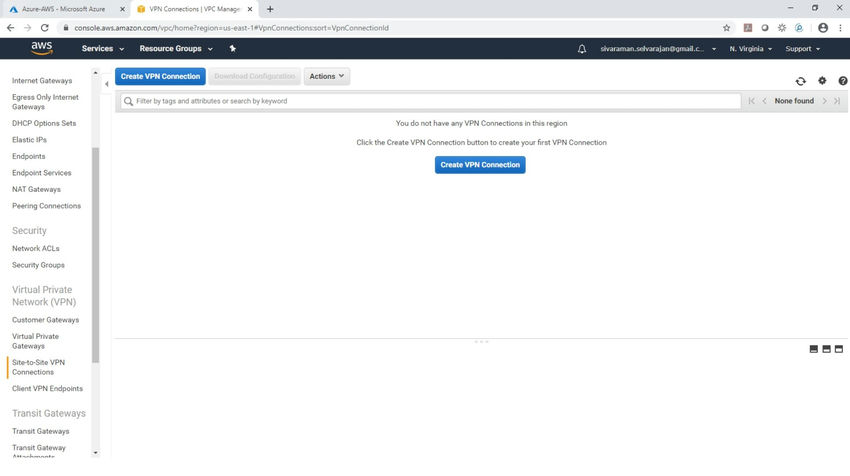Click the centered Create VPN Connection button
This screenshot has height=476, width=850.
click(480, 165)
